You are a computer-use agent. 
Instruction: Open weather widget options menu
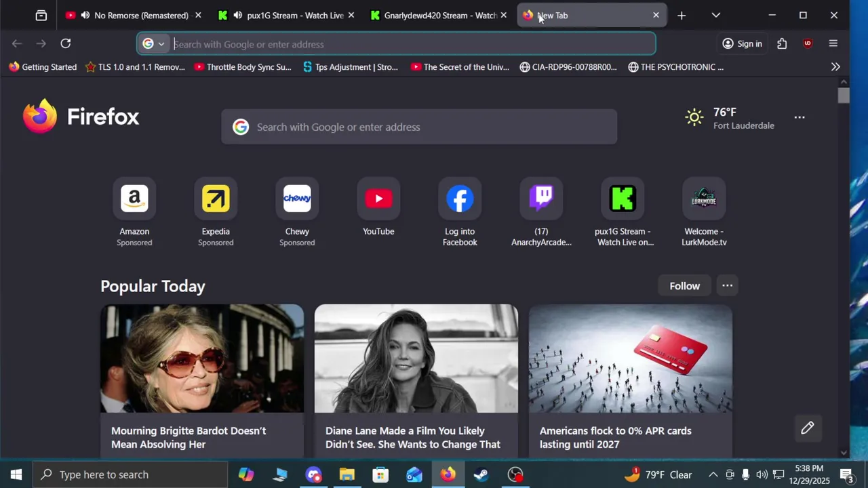pos(800,117)
